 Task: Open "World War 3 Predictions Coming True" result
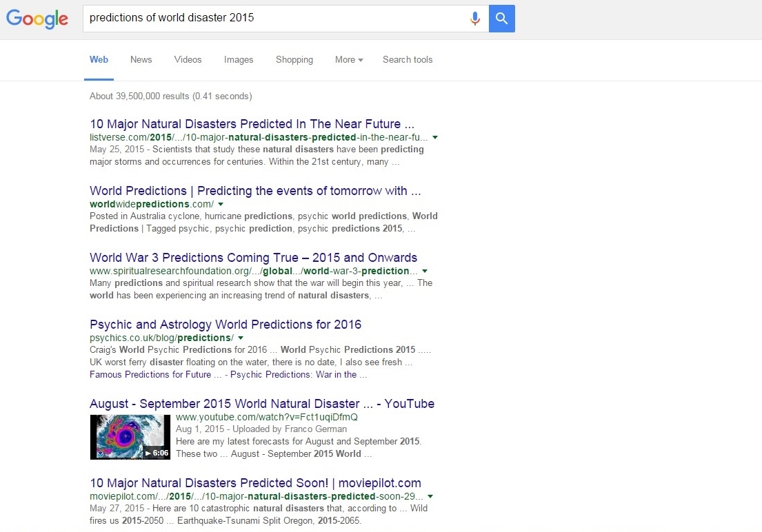(x=253, y=258)
